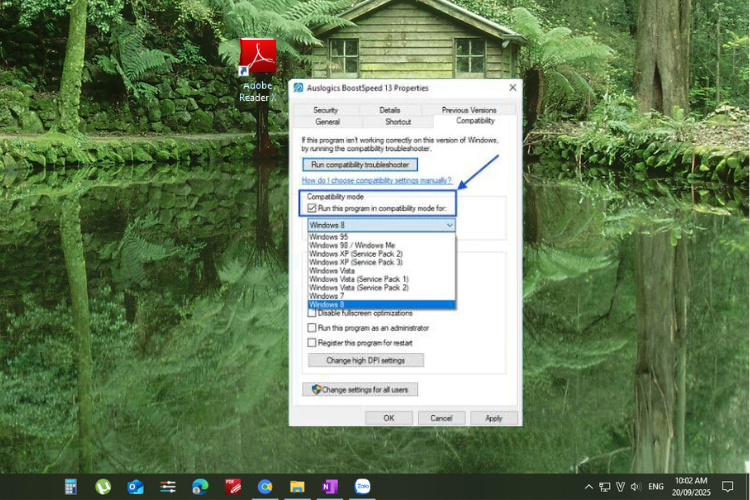This screenshot has width=750, height=500.
Task: Toggle 'Run this program in compatibility mode for' checkbox
Action: click(312, 208)
